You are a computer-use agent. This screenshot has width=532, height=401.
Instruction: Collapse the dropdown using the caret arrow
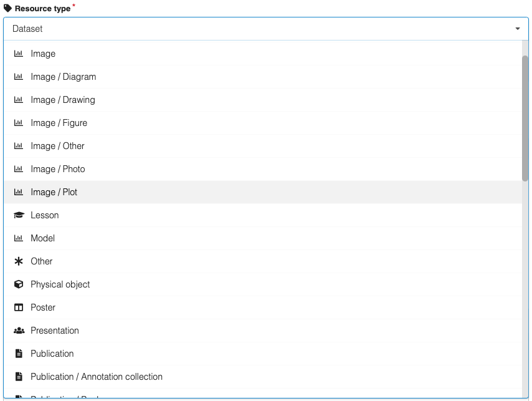(517, 29)
